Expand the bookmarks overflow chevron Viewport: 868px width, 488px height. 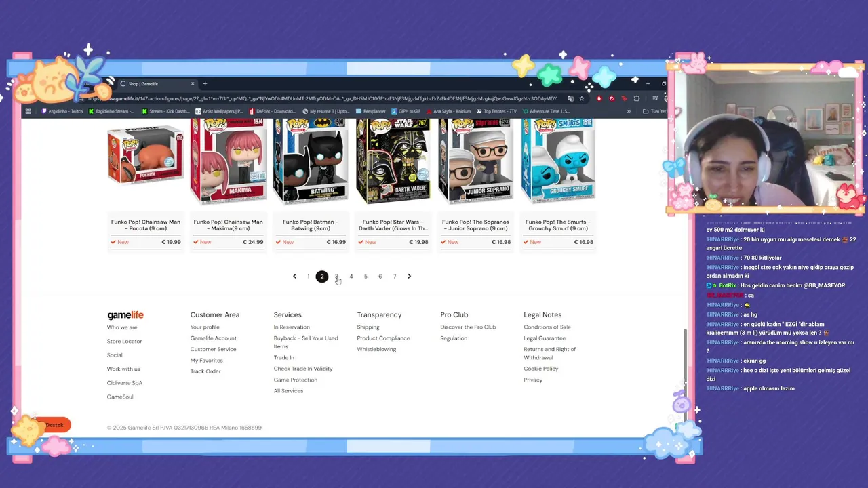(629, 111)
